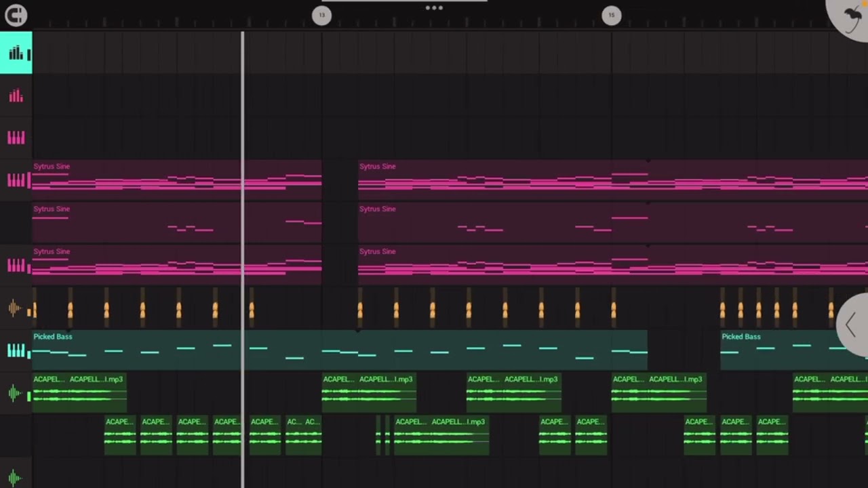Select the keyboard icon beside the top Sytrus Sine row

[x=16, y=180]
